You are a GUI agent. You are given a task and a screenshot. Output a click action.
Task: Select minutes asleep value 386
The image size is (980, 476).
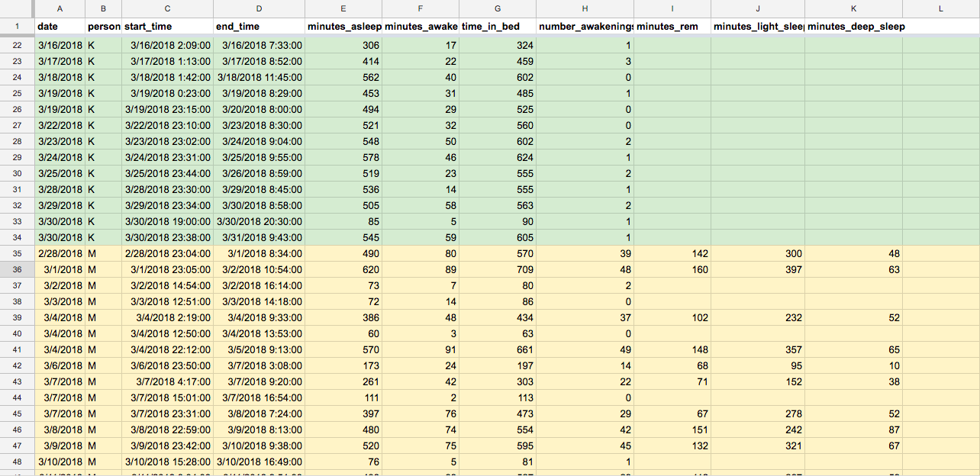[x=343, y=317]
